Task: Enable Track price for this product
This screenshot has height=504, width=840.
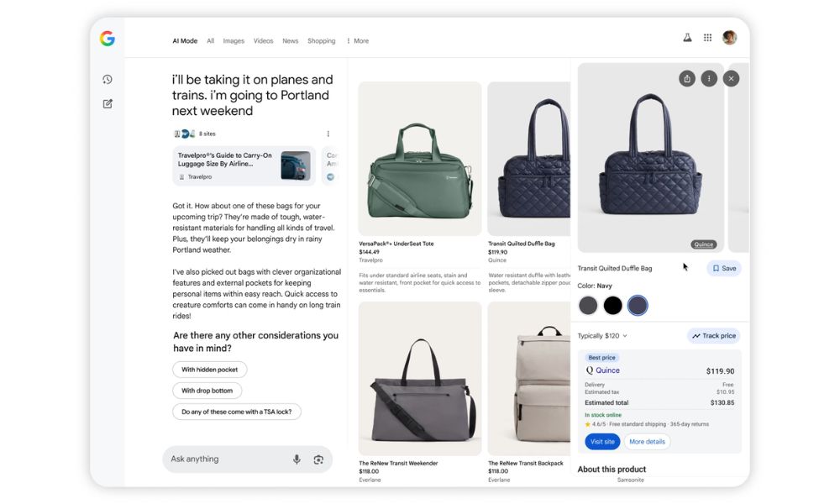Action: click(x=714, y=336)
